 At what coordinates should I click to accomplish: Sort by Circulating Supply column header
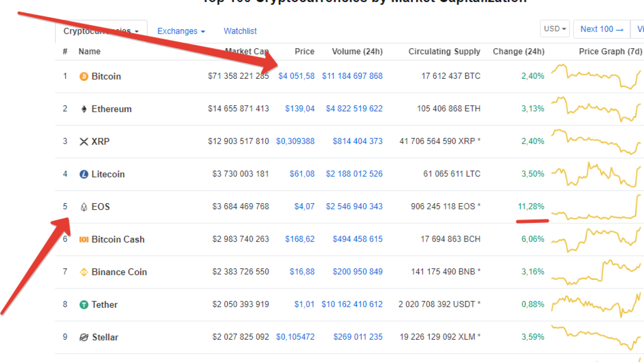[444, 51]
